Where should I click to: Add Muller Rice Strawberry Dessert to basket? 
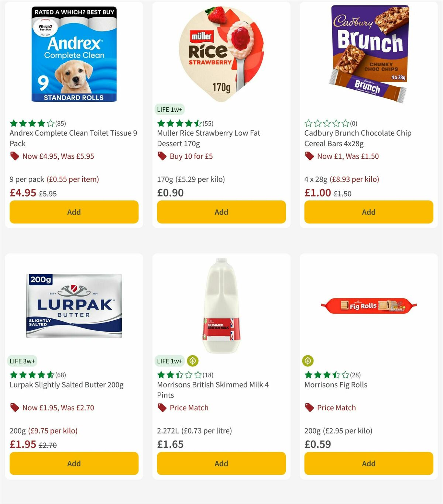pos(221,212)
